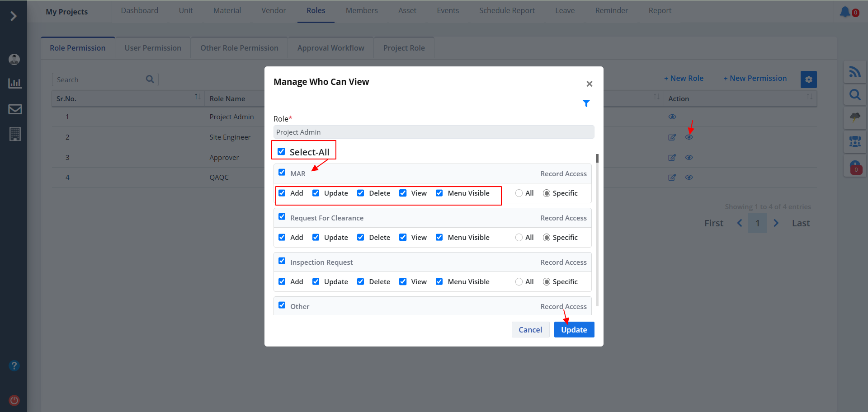This screenshot has height=412, width=868.
Task: Open the help question mark icon
Action: click(x=14, y=365)
